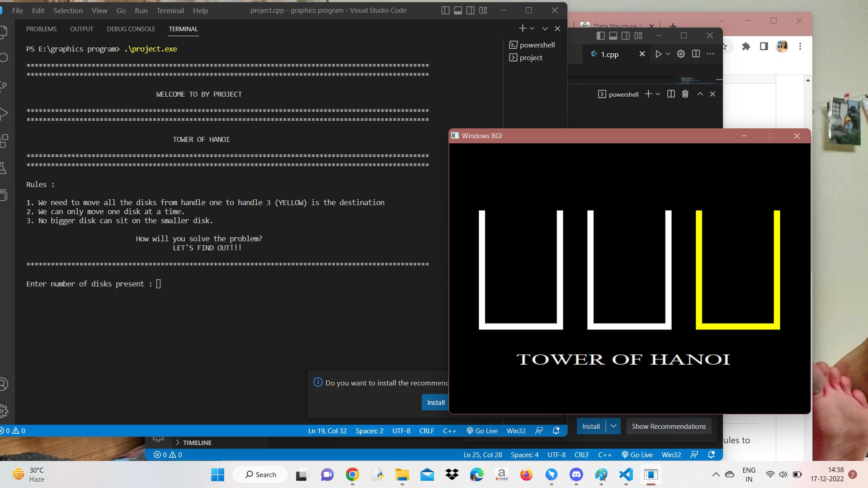Toggle the primary side bar visibility

click(445, 10)
